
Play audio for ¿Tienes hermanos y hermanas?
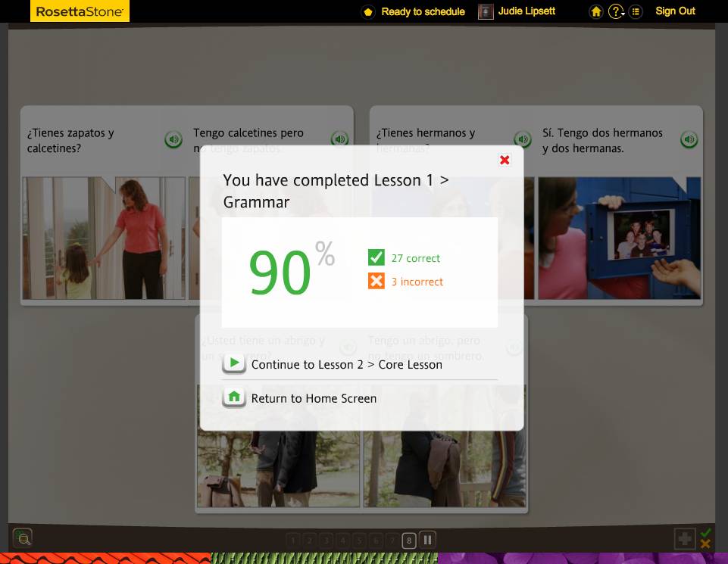pyautogui.click(x=523, y=139)
